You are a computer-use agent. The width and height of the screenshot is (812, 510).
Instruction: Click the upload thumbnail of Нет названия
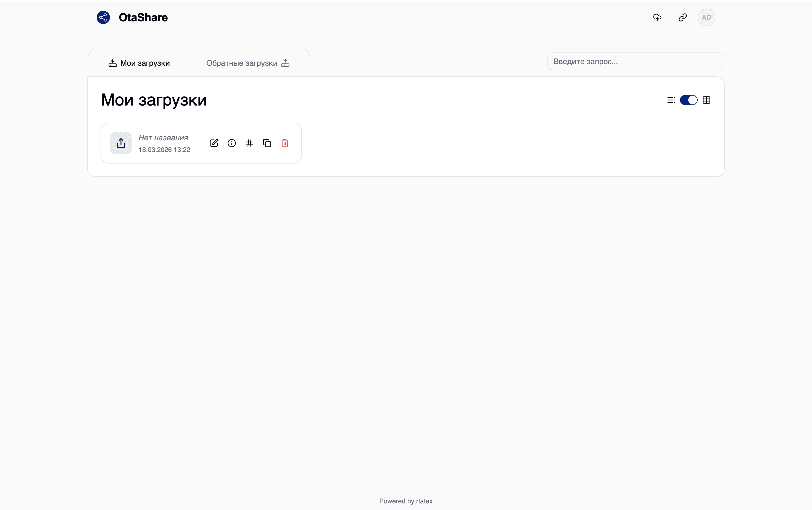[121, 143]
